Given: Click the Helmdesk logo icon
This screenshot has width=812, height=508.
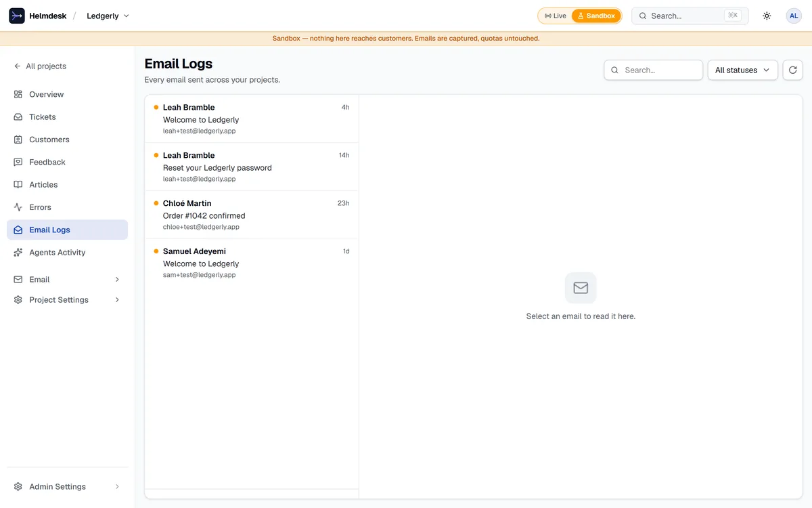Looking at the screenshot, I should (17, 16).
